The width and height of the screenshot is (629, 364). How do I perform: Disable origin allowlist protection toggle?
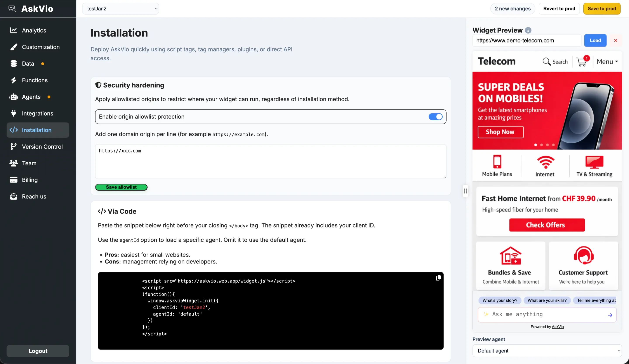pyautogui.click(x=435, y=117)
